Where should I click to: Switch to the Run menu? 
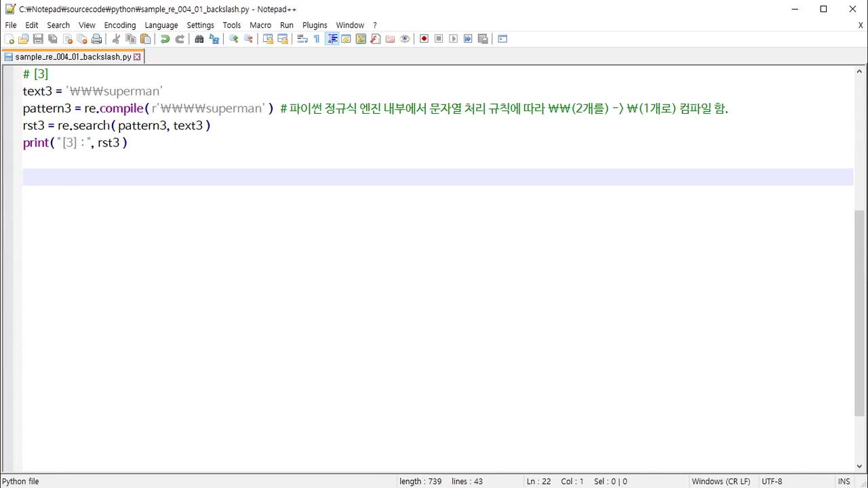point(286,25)
